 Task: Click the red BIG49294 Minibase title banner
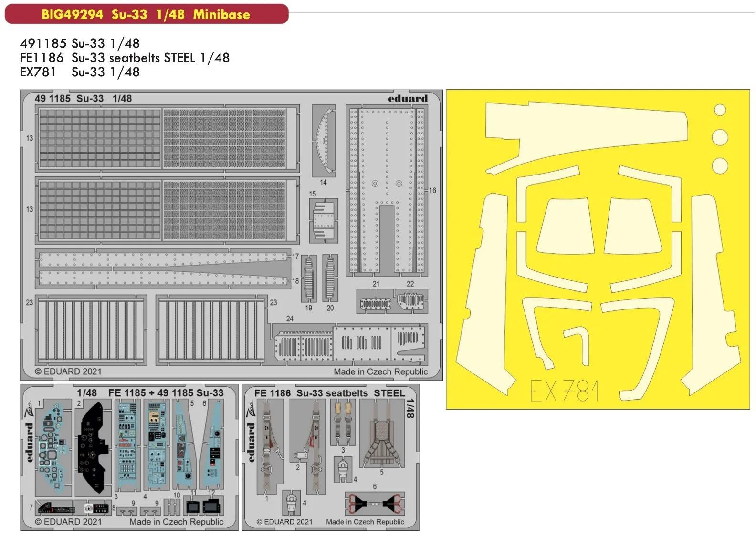point(146,14)
